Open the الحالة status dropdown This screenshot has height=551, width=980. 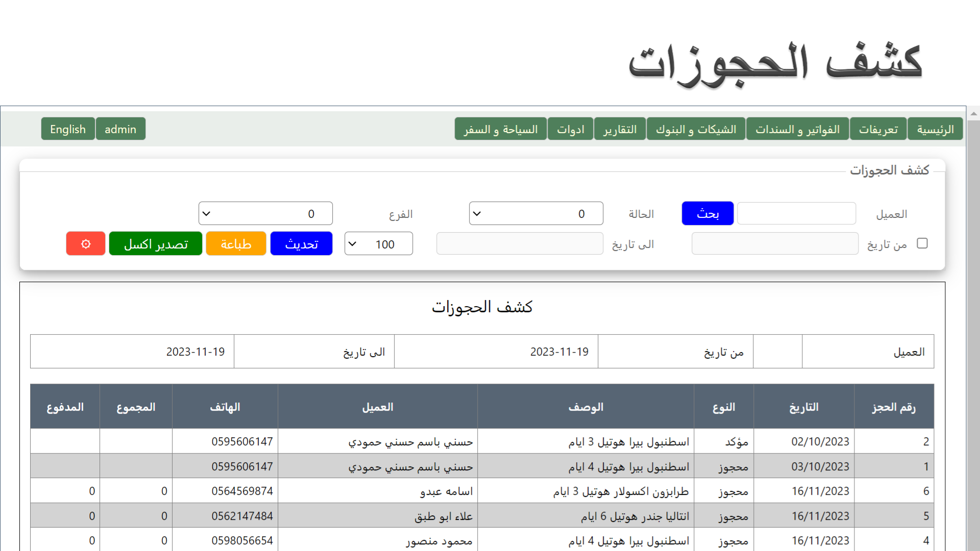tap(535, 214)
